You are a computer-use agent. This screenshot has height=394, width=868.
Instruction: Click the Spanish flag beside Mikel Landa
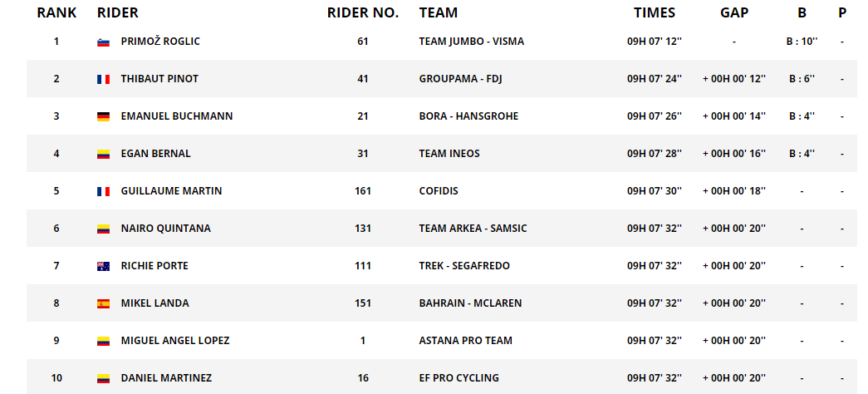tap(103, 303)
